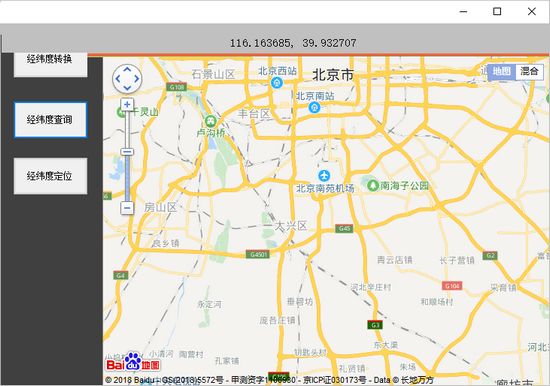Click the 经纬度定位 button
This screenshot has width=550, height=386.
coord(51,175)
